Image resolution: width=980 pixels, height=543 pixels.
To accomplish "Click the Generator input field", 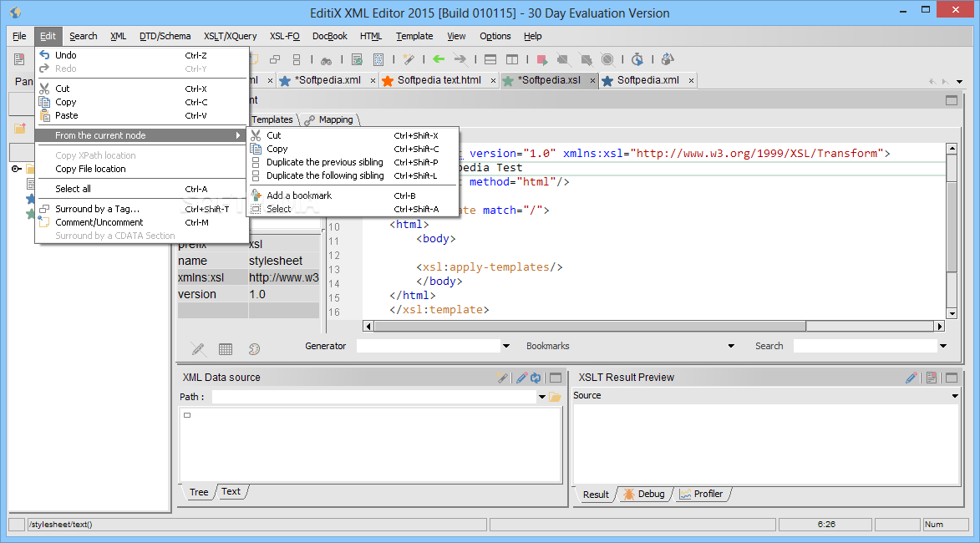I will tap(428, 346).
